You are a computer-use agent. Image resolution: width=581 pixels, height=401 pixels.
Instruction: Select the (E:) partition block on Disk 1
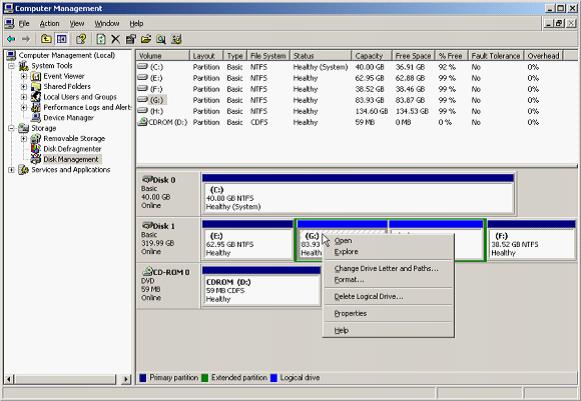pyautogui.click(x=248, y=240)
